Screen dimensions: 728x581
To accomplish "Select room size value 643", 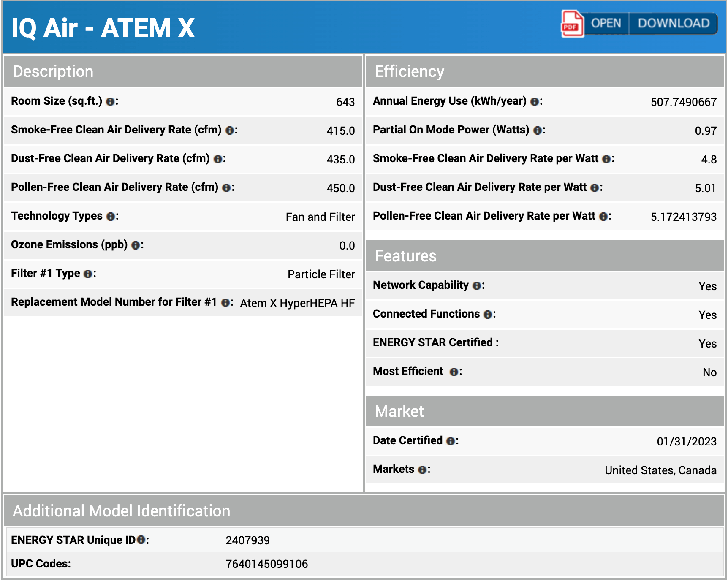I will click(x=345, y=102).
